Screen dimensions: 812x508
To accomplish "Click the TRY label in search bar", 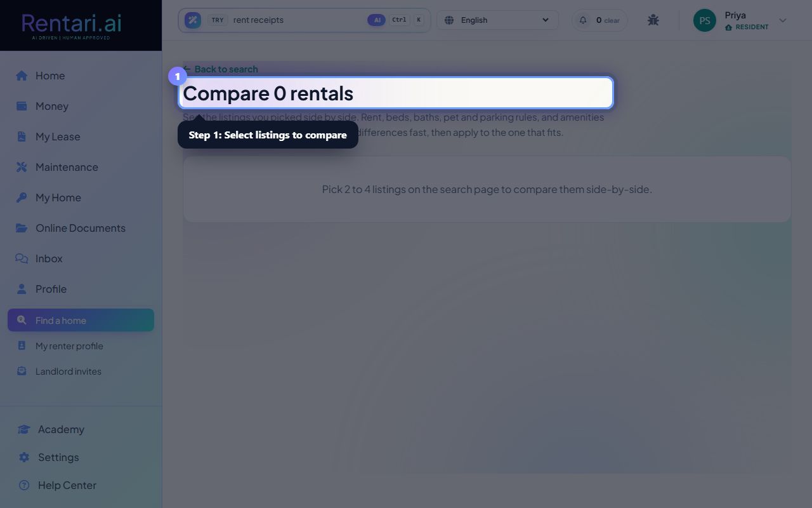I will coord(218,20).
